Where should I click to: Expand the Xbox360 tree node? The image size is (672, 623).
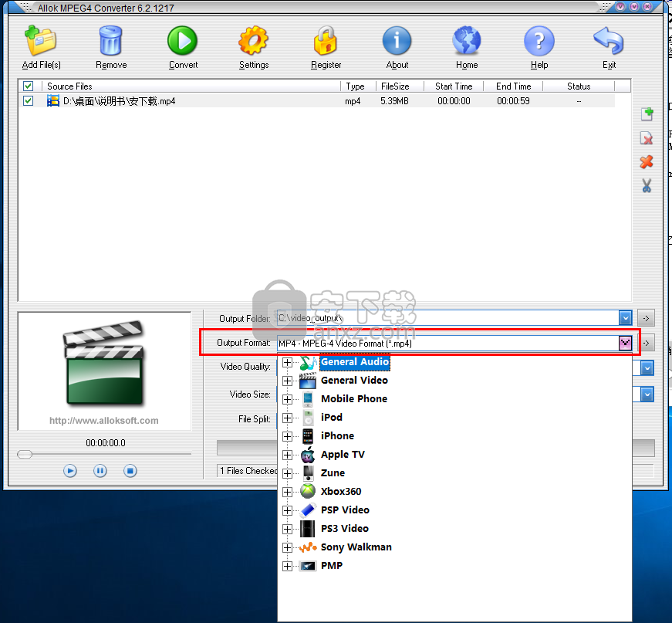tap(288, 492)
